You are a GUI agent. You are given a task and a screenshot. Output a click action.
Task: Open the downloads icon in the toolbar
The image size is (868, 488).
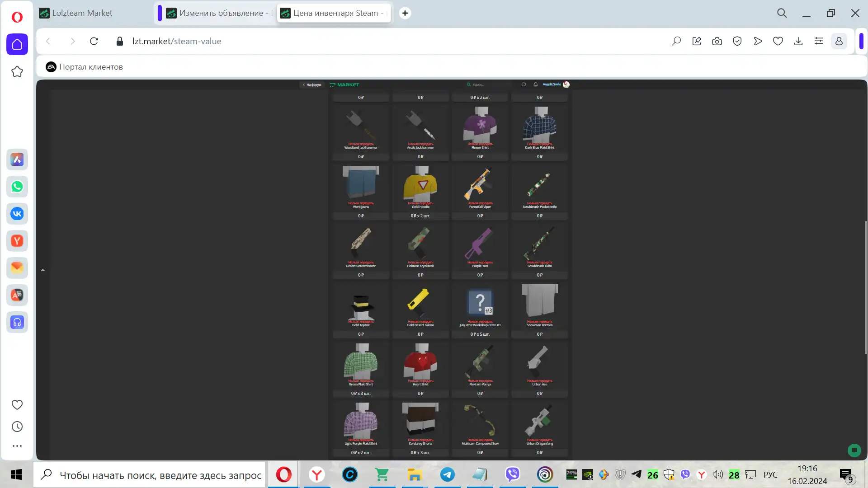coord(798,41)
